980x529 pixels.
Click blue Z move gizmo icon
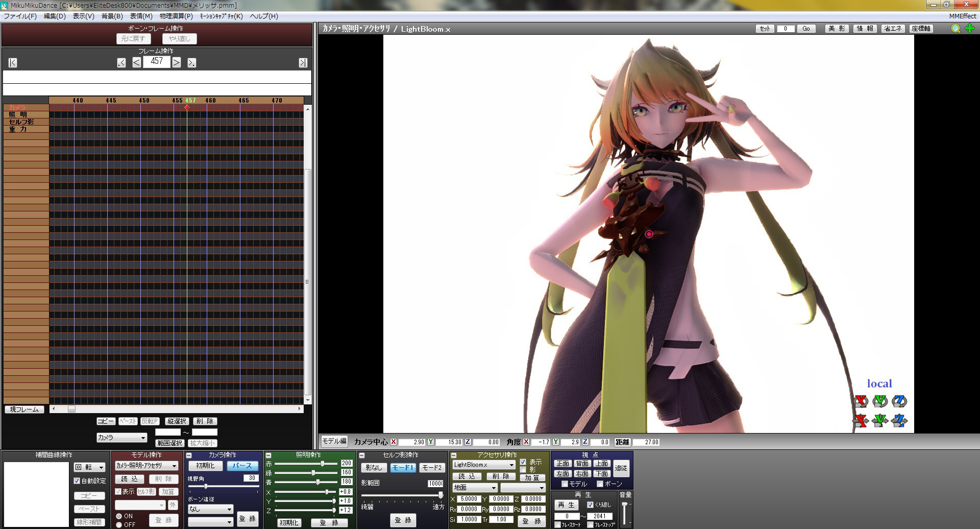(x=899, y=421)
